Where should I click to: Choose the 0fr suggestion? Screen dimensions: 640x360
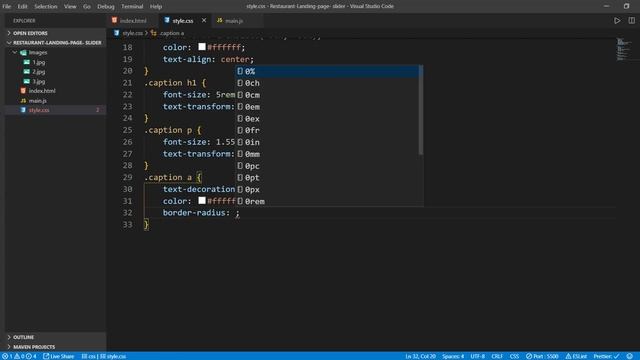[x=327, y=130]
